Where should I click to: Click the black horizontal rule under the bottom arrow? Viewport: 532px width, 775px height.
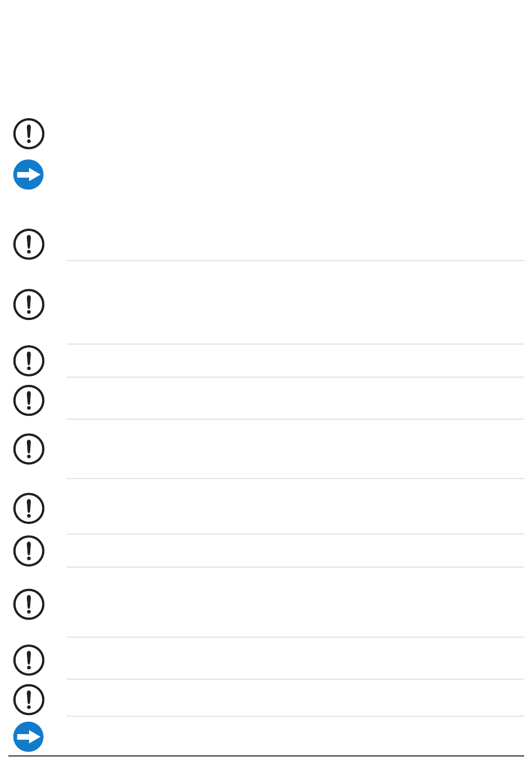[266, 756]
